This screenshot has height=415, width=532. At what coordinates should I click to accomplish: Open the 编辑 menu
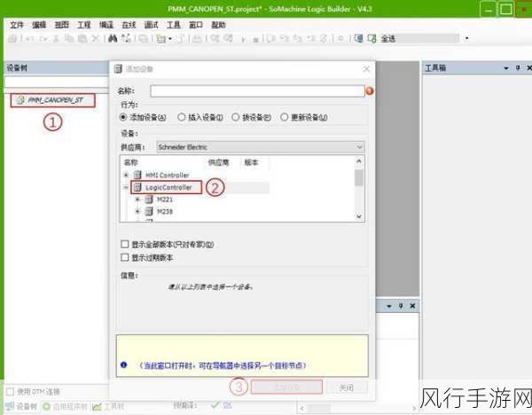[39, 25]
